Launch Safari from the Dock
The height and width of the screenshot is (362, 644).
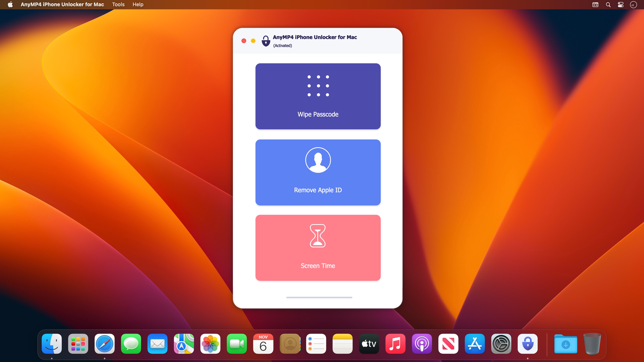click(x=104, y=344)
